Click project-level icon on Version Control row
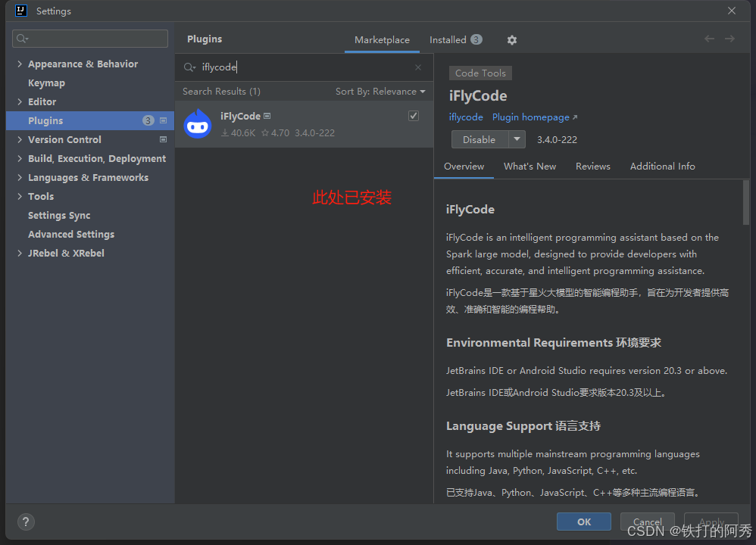 pos(164,139)
